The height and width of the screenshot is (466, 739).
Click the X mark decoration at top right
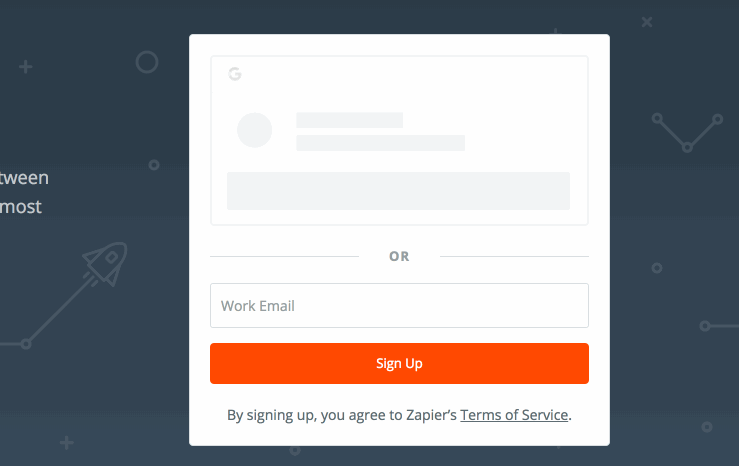(x=647, y=22)
